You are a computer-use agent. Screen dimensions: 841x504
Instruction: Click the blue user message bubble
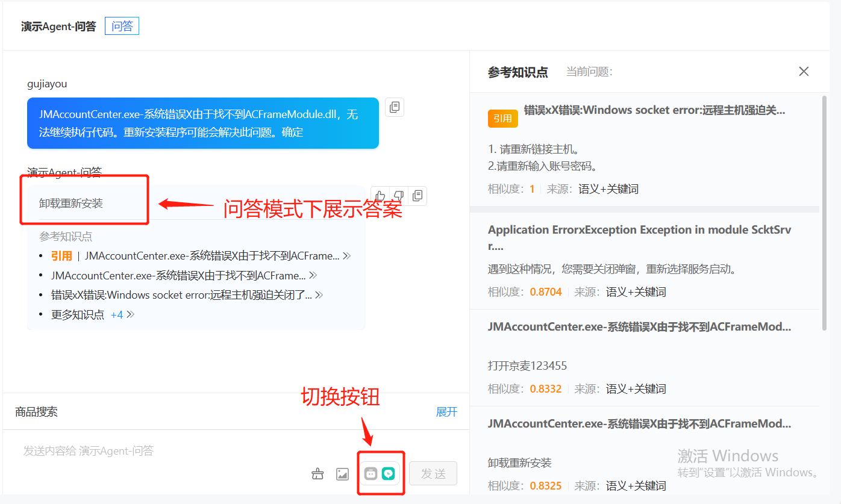203,123
